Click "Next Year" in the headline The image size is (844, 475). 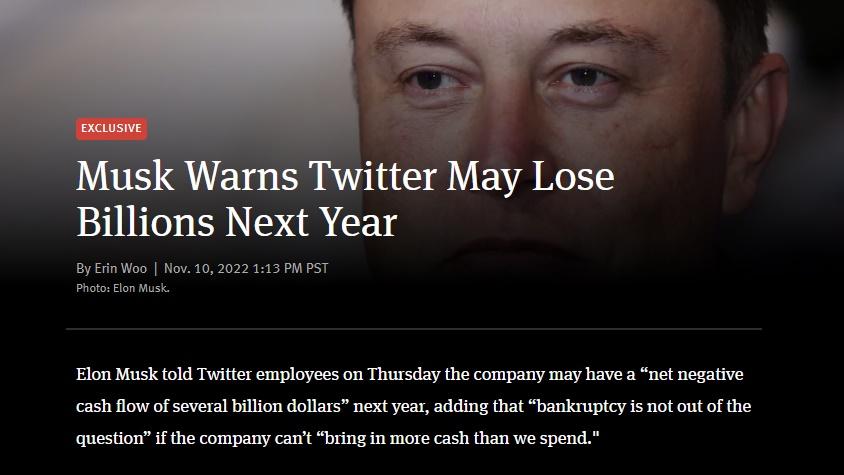point(310,221)
